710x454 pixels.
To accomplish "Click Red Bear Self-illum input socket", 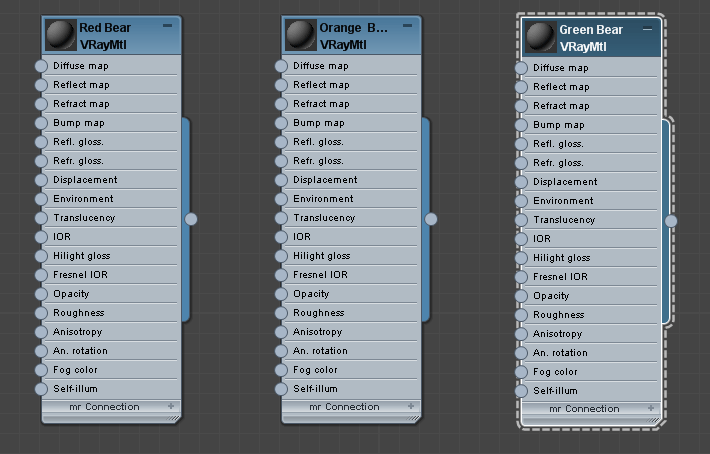I will 41,389.
